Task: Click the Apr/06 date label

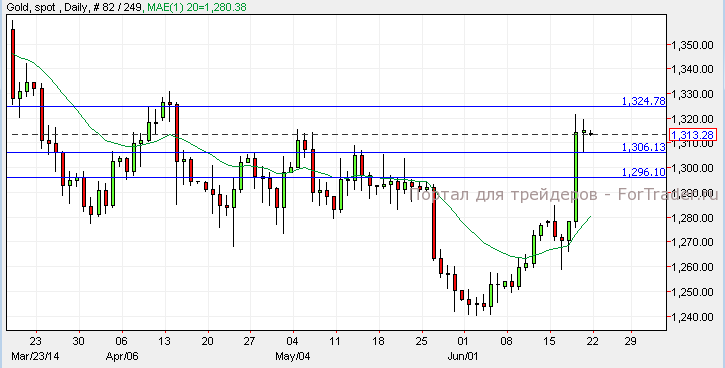Action: click(x=122, y=357)
